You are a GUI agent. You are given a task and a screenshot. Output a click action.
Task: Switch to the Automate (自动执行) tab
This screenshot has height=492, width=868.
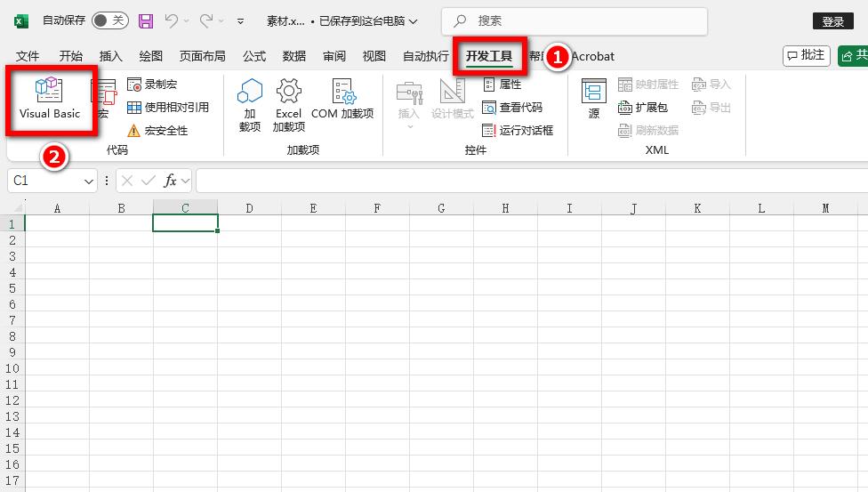tap(426, 56)
